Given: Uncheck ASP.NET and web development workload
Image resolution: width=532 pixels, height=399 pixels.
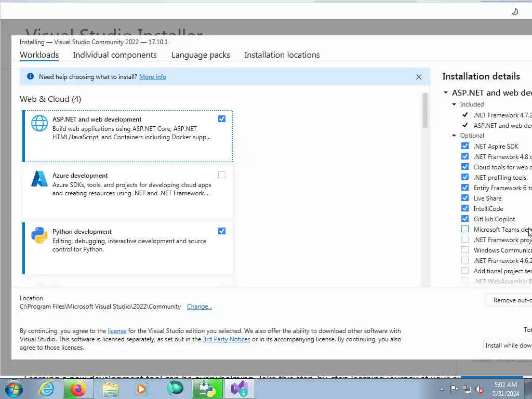Looking at the screenshot, I should 221,119.
